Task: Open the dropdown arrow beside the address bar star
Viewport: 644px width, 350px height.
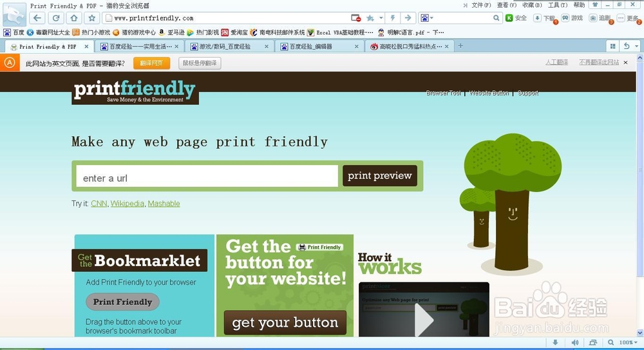Action: pyautogui.click(x=381, y=18)
